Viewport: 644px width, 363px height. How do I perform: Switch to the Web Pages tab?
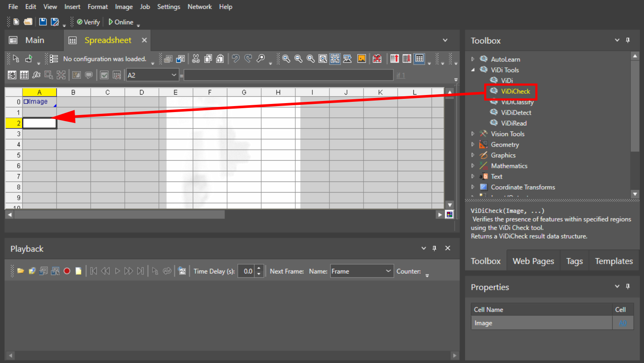pos(533,261)
